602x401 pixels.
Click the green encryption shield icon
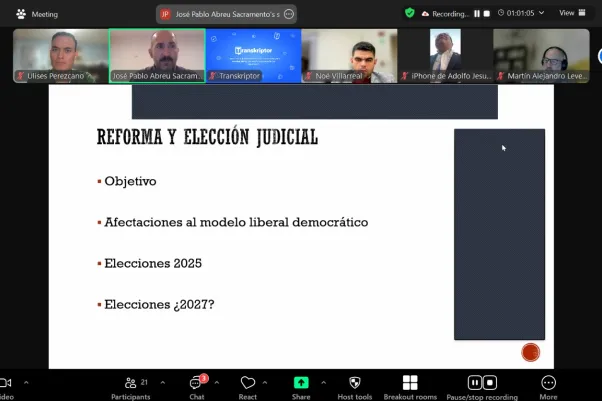pos(410,13)
